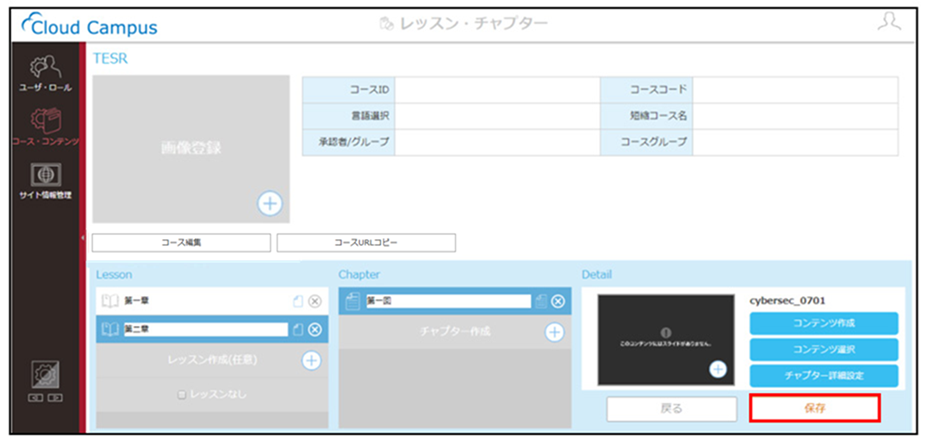
Task: Delete the selected chapter with its X icon
Action: pyautogui.click(x=557, y=301)
